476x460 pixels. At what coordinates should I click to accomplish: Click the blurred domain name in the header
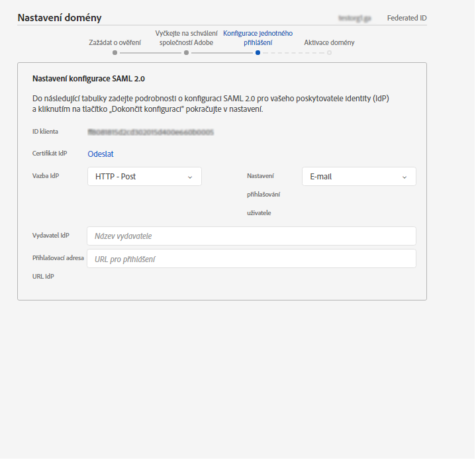pos(354,18)
